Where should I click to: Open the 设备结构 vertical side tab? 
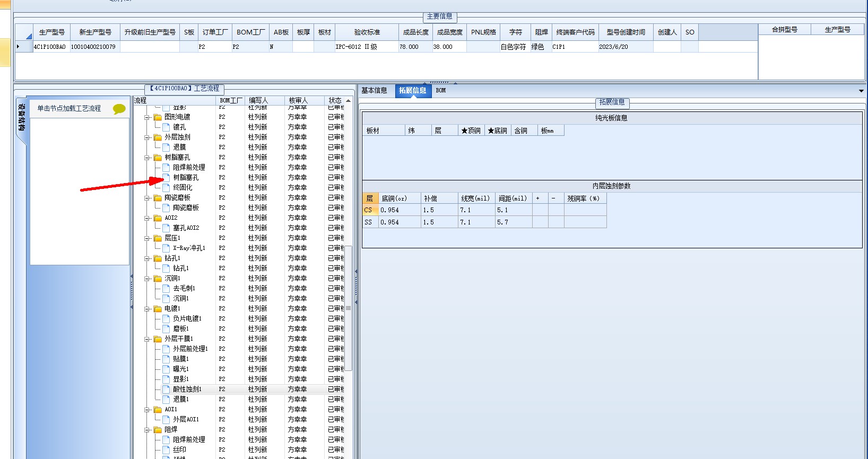[x=21, y=118]
